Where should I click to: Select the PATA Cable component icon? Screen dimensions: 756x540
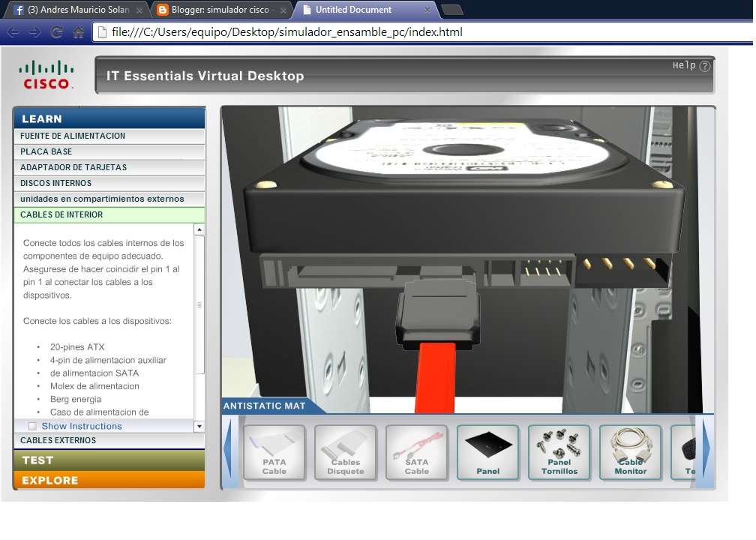click(x=274, y=452)
